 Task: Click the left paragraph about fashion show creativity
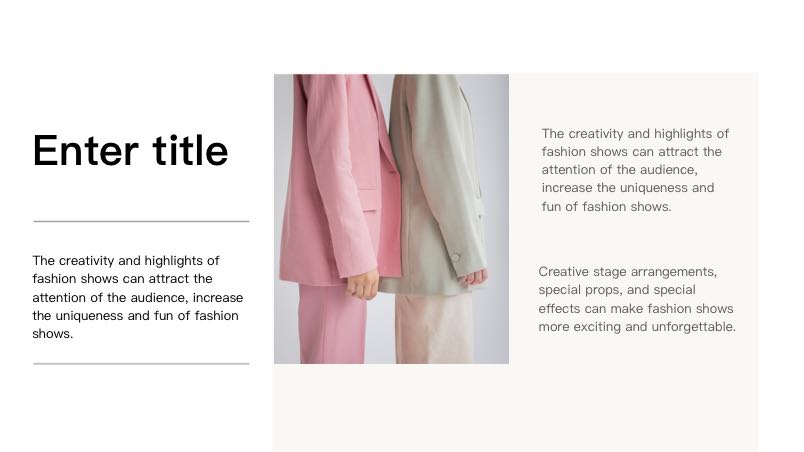[137, 297]
